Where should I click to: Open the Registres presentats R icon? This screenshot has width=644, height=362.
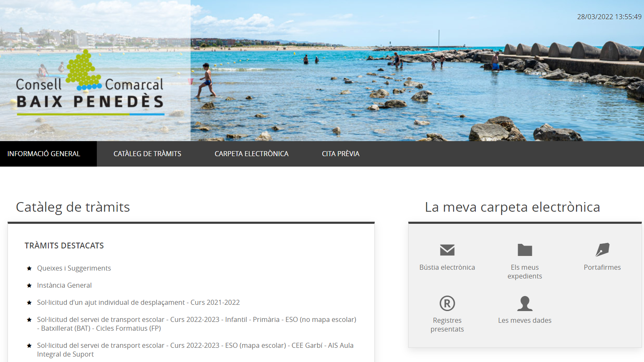click(x=447, y=303)
